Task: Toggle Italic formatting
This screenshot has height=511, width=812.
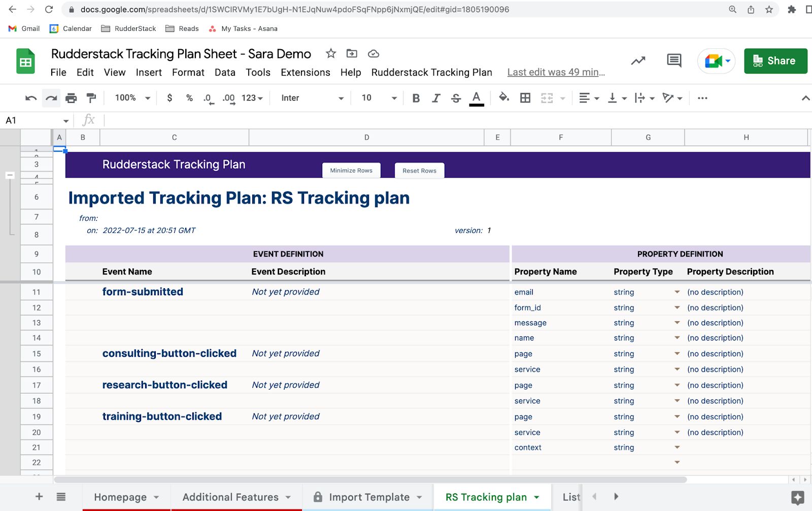Action: (436, 98)
